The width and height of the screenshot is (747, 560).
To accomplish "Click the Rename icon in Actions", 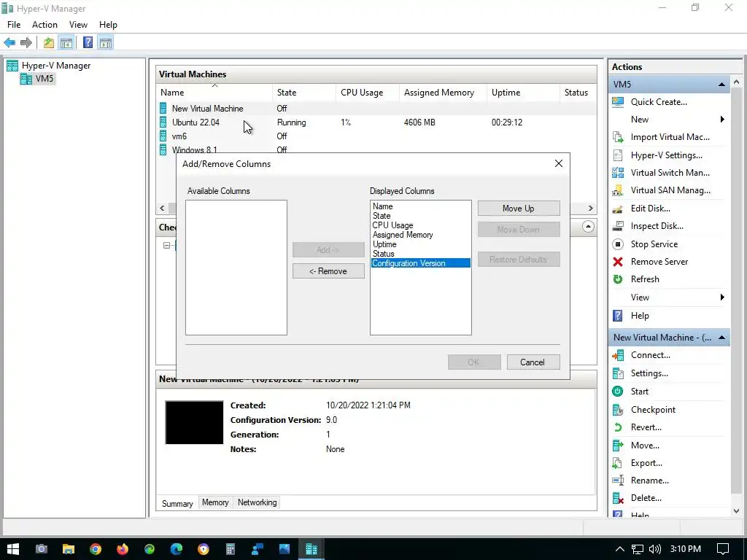I will (618, 481).
